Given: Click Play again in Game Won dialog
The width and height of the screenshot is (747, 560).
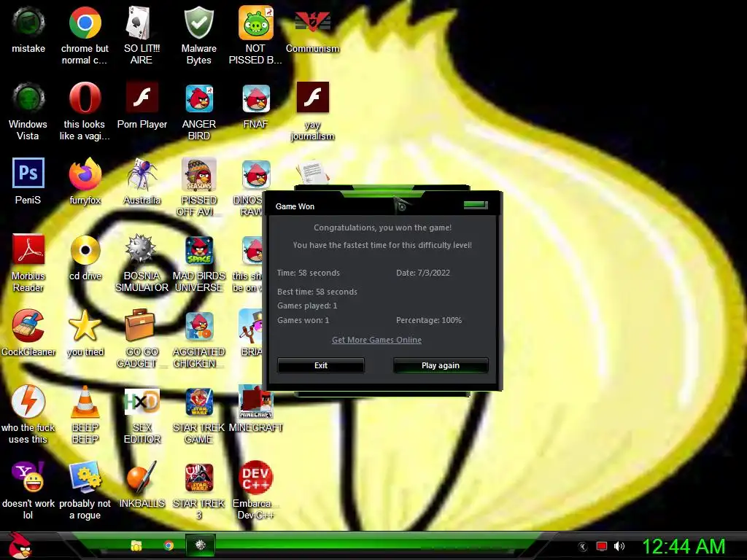Looking at the screenshot, I should pos(440,365).
